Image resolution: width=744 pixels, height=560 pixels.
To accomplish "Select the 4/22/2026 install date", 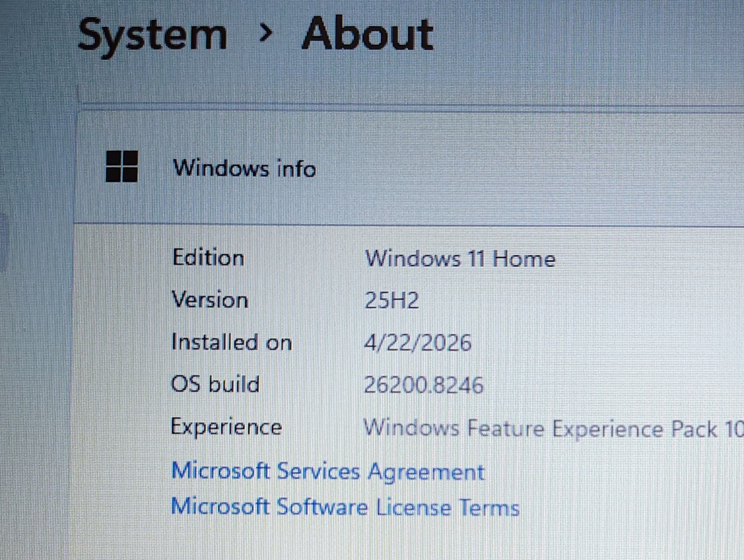I will pyautogui.click(x=418, y=343).
